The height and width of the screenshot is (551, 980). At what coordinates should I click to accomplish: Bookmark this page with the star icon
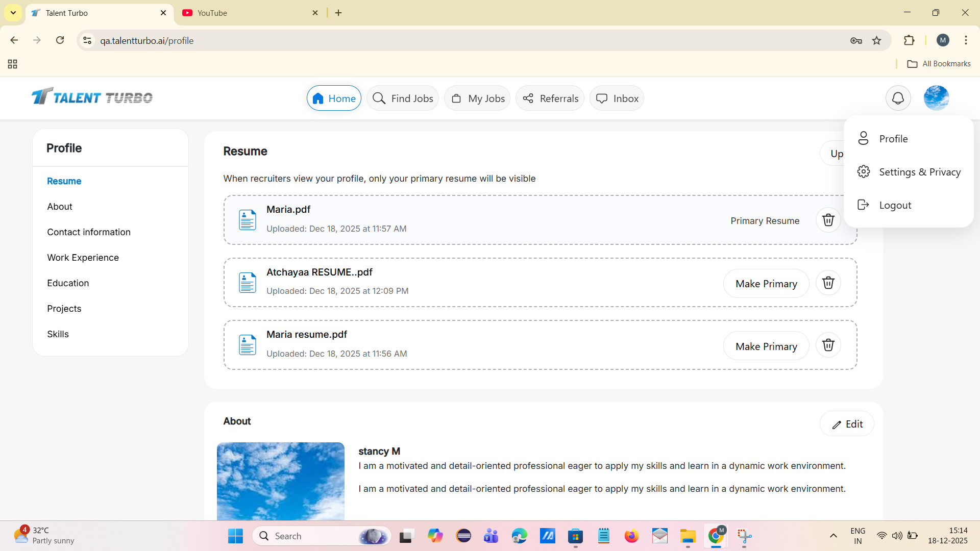click(x=877, y=41)
